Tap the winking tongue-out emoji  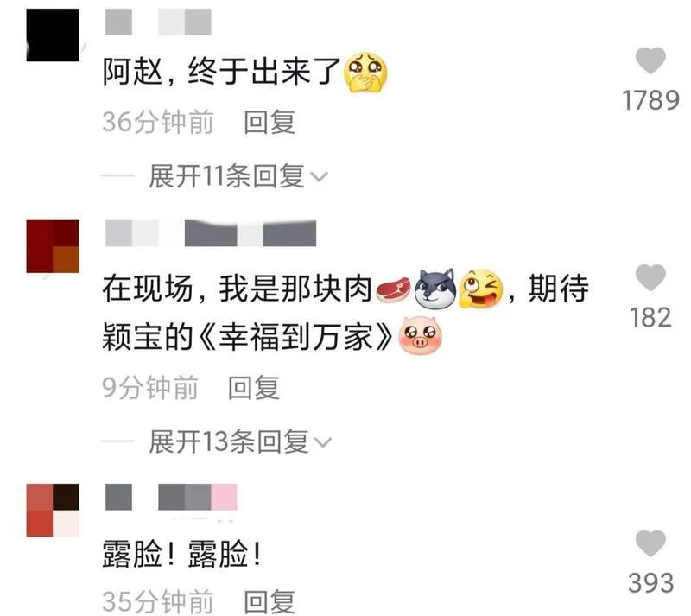click(x=480, y=289)
